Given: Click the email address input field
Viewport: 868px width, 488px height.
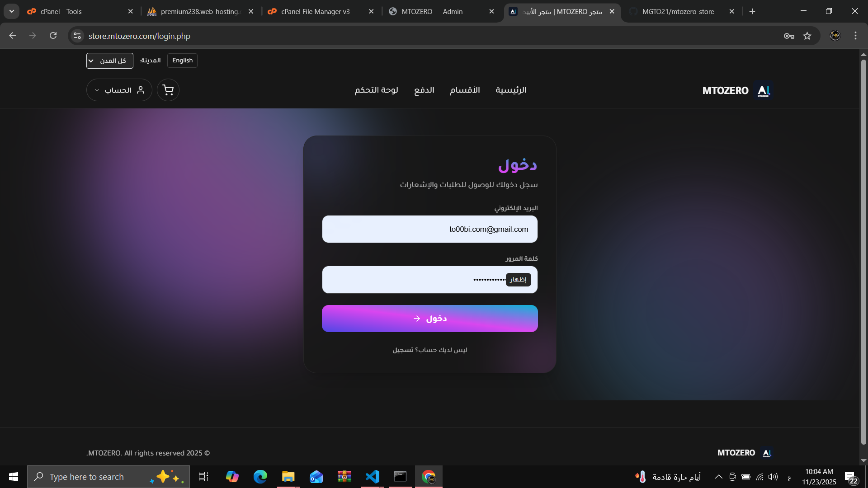Looking at the screenshot, I should click(x=429, y=229).
